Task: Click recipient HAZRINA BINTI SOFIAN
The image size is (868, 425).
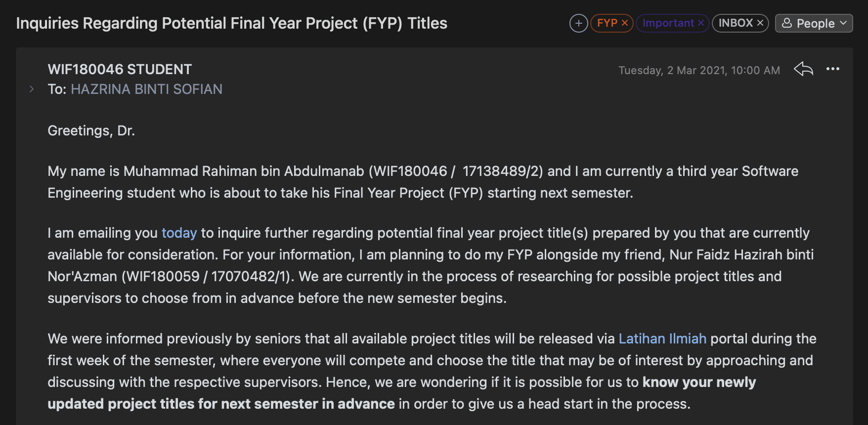Action: coord(147,89)
